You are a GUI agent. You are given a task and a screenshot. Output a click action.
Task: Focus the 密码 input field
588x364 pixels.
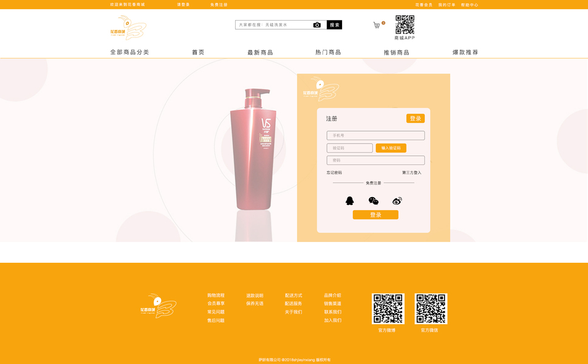tap(375, 160)
